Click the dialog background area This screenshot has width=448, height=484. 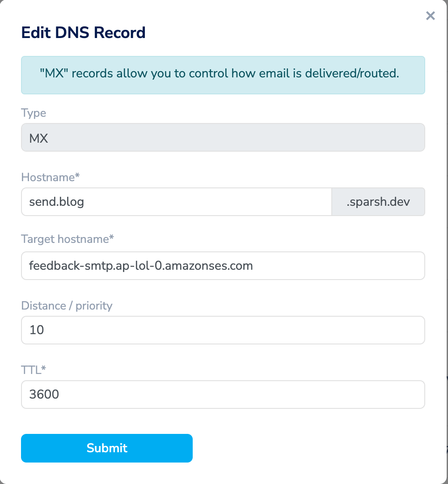pos(313,447)
